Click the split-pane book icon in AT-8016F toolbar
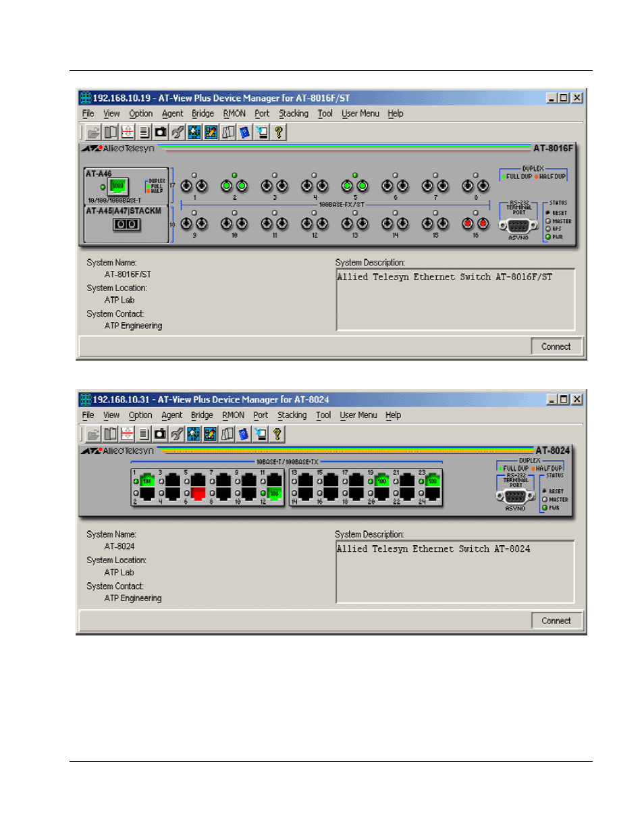The image size is (644, 834). coord(111,132)
